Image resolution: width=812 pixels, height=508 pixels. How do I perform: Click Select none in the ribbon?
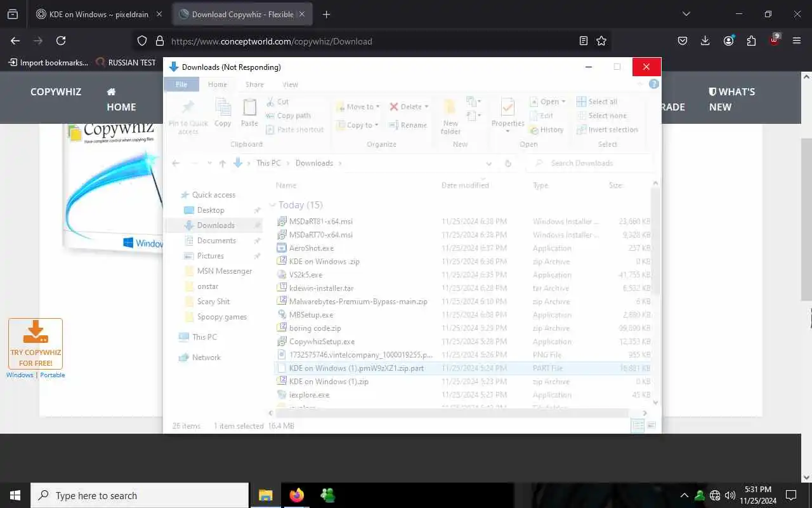(601, 116)
